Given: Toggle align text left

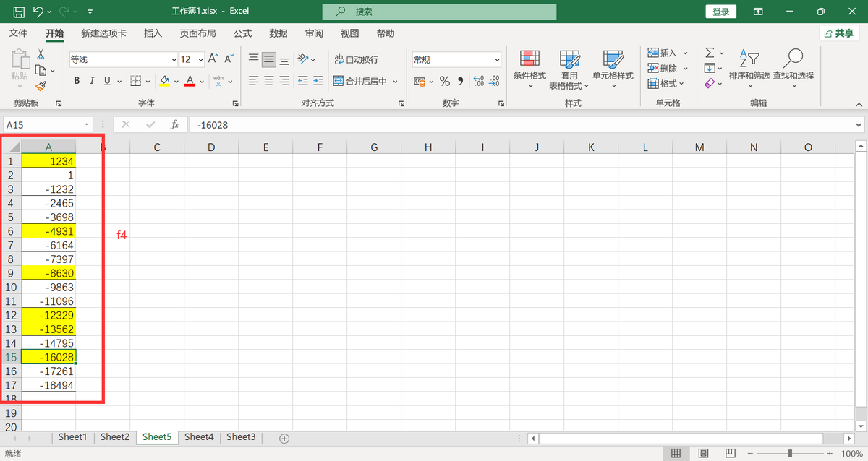Looking at the screenshot, I should click(253, 81).
